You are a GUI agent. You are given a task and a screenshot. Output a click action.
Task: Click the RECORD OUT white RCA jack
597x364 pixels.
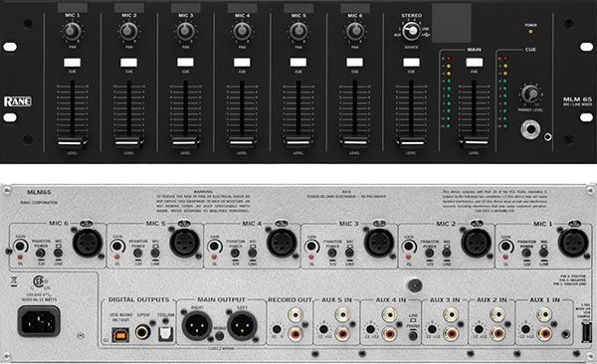296,314
